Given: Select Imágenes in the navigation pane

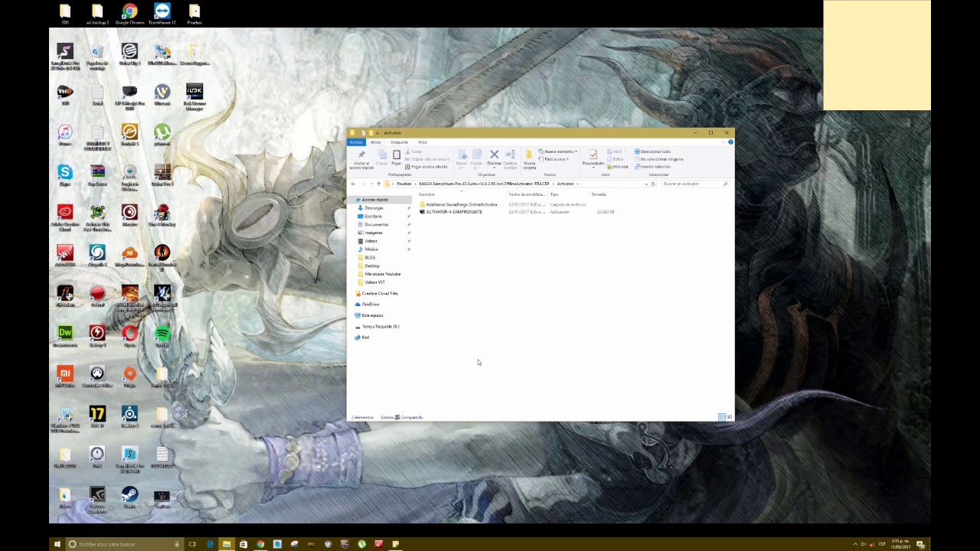Looking at the screenshot, I should (374, 233).
